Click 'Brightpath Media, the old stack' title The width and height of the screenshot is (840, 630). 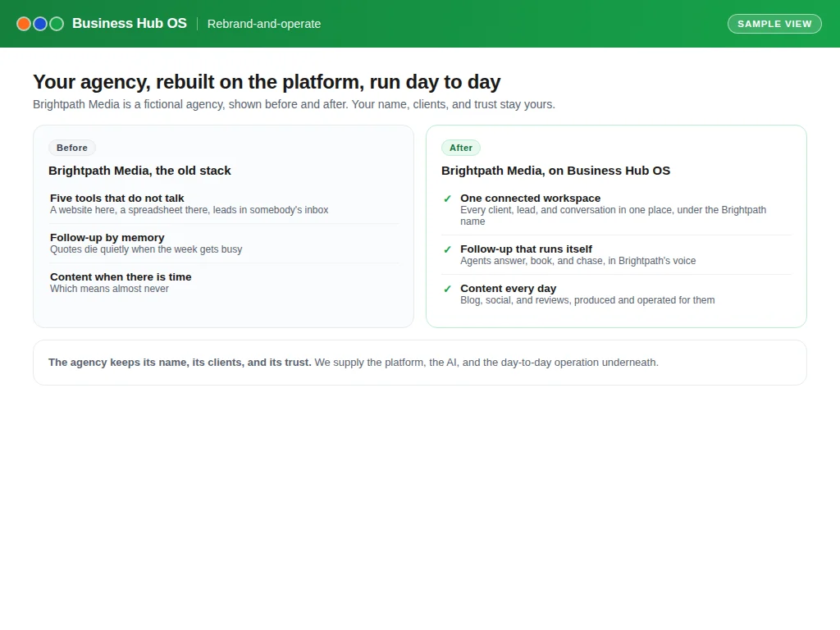tap(139, 171)
